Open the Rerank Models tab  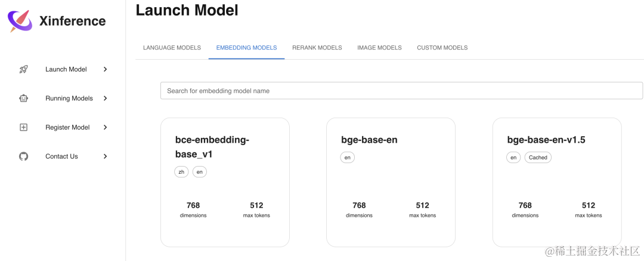(317, 48)
